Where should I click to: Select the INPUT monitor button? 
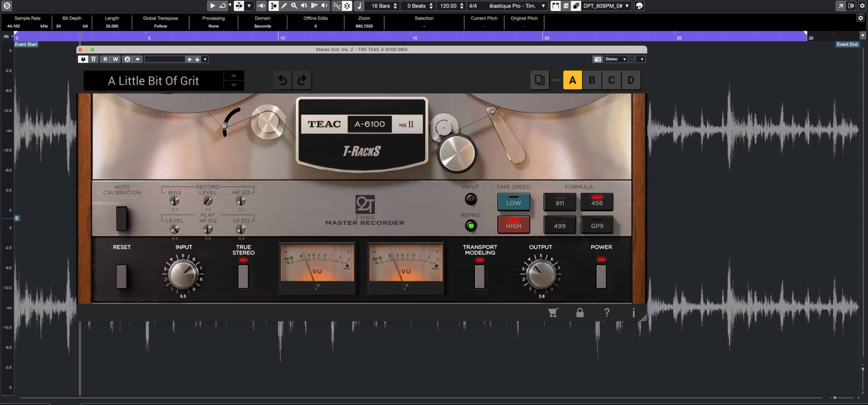click(471, 199)
